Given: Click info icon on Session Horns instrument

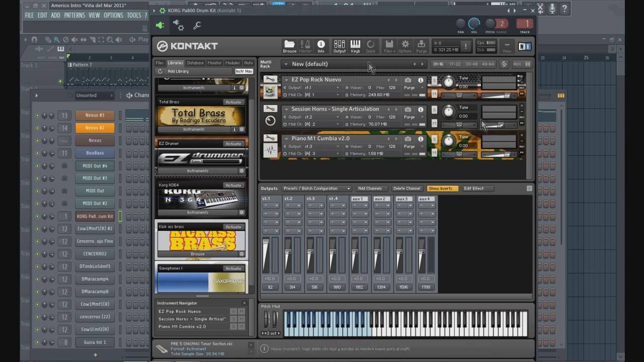Looking at the screenshot, I should coord(421,109).
